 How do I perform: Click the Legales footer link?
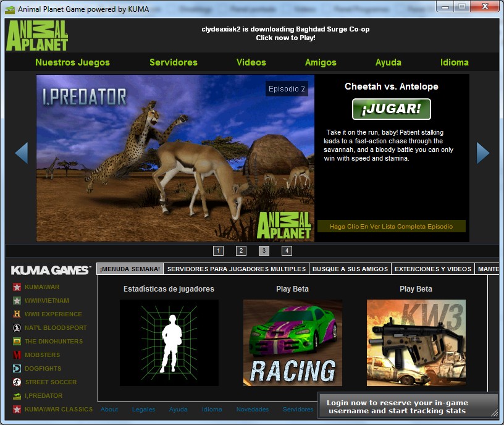pos(143,409)
